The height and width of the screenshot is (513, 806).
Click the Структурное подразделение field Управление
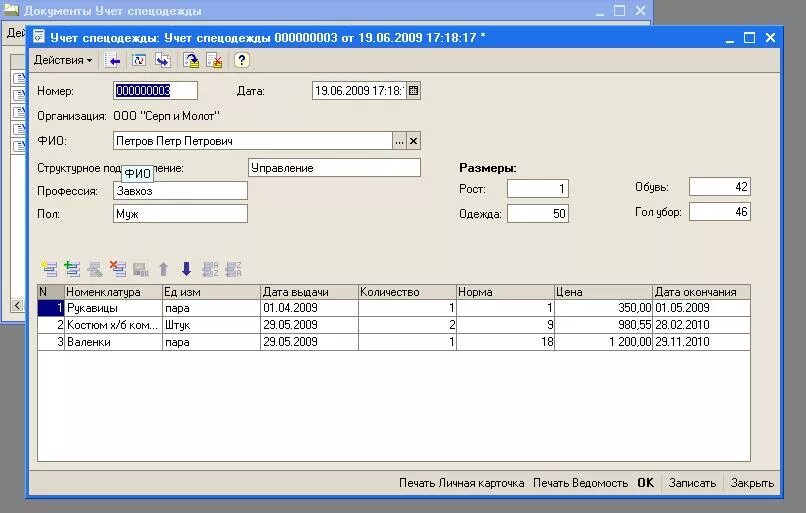pyautogui.click(x=334, y=168)
